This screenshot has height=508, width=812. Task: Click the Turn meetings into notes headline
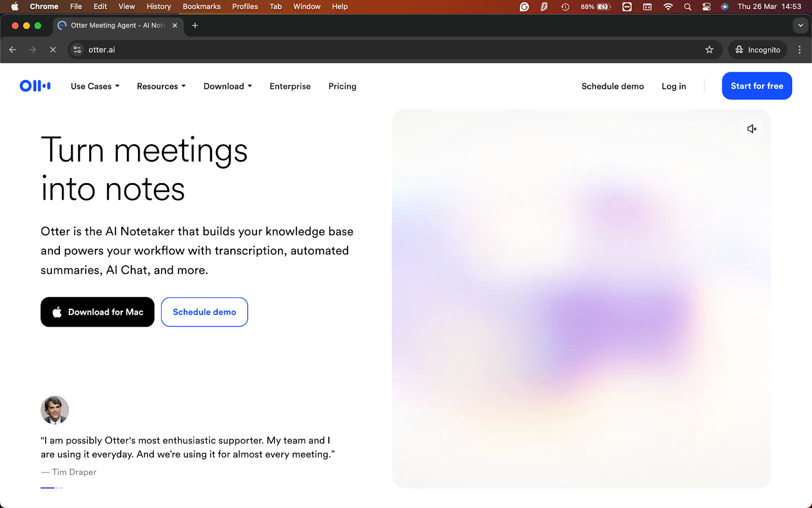point(144,169)
